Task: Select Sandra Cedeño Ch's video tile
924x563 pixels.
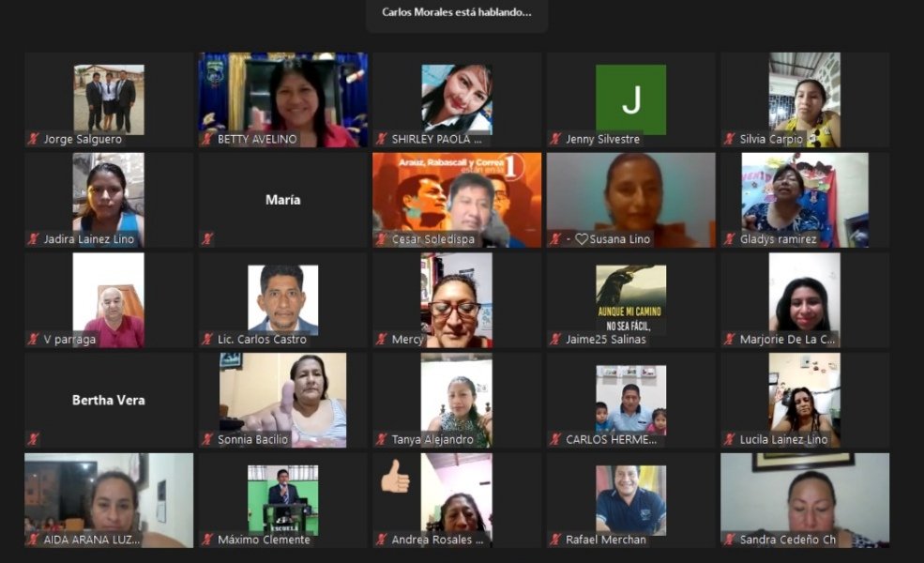Action: 805,500
